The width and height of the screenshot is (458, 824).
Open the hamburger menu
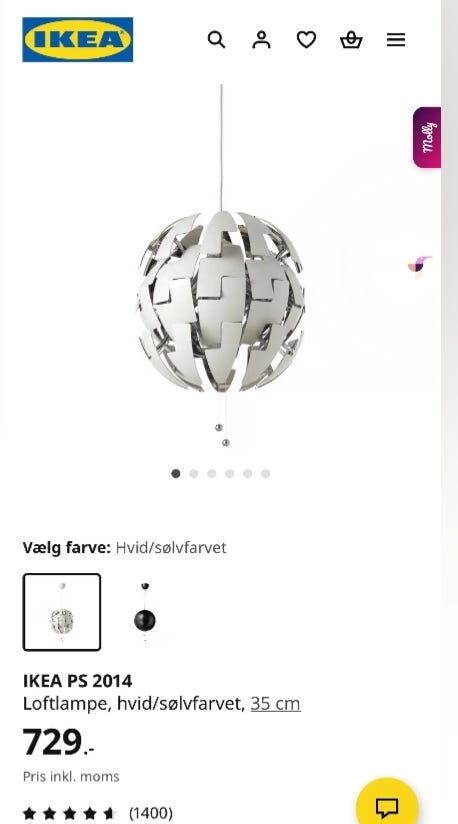[396, 39]
